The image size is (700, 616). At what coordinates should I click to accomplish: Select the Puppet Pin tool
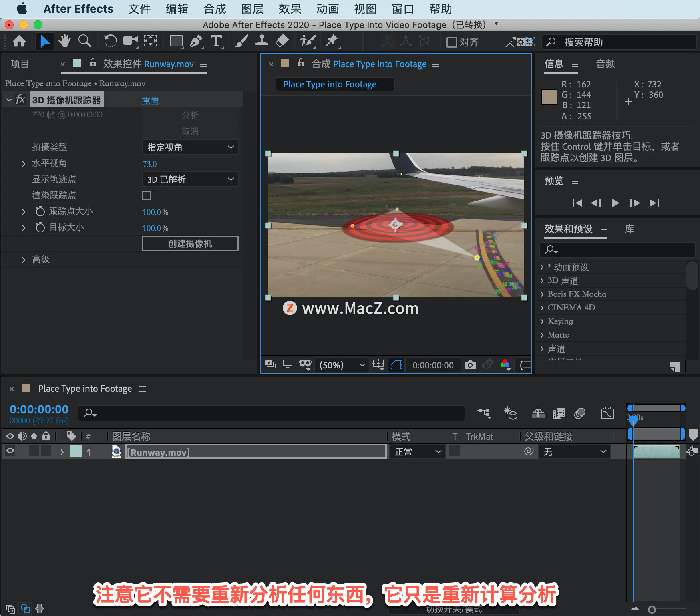click(x=332, y=42)
